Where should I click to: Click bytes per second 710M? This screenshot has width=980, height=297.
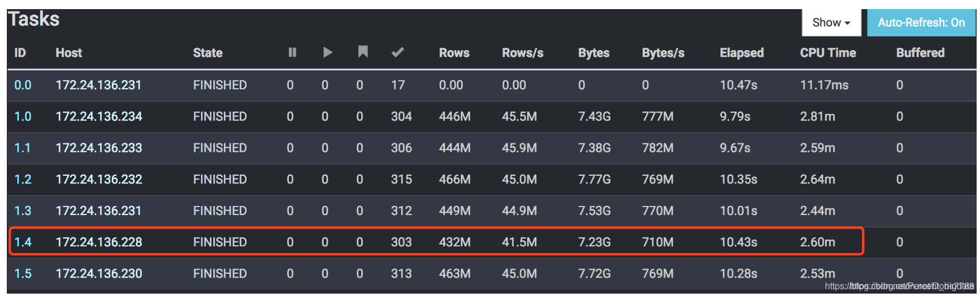(x=658, y=242)
